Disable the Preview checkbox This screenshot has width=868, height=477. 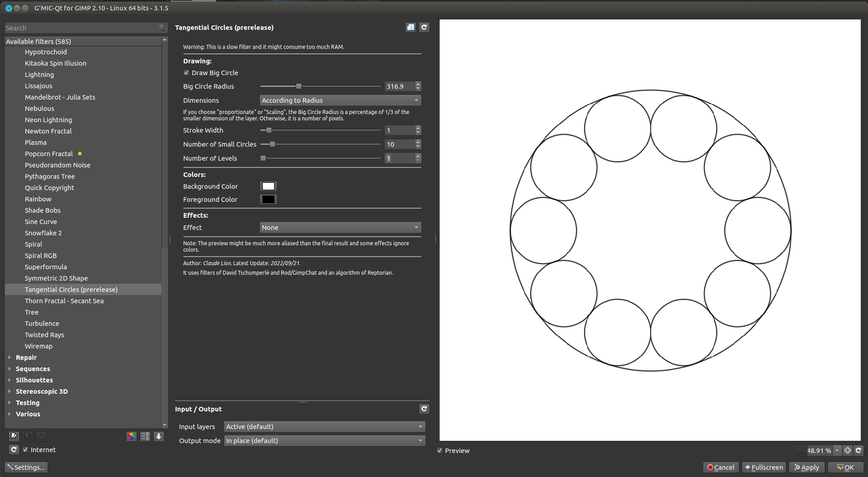[440, 451]
